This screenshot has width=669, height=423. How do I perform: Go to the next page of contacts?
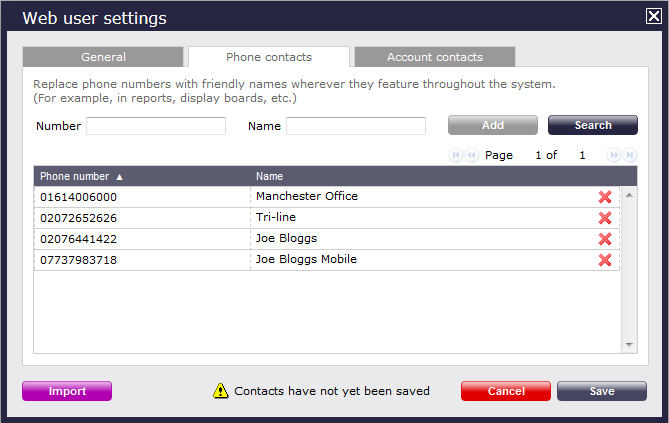(615, 156)
